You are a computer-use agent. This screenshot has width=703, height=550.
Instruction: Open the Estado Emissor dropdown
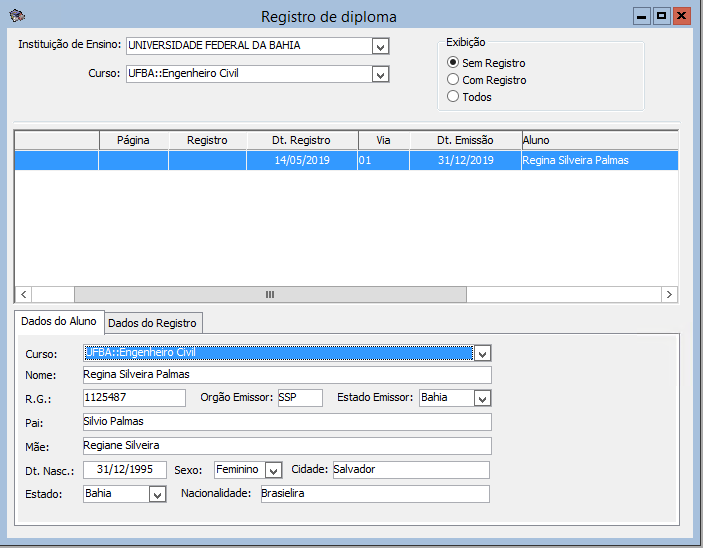(482, 398)
